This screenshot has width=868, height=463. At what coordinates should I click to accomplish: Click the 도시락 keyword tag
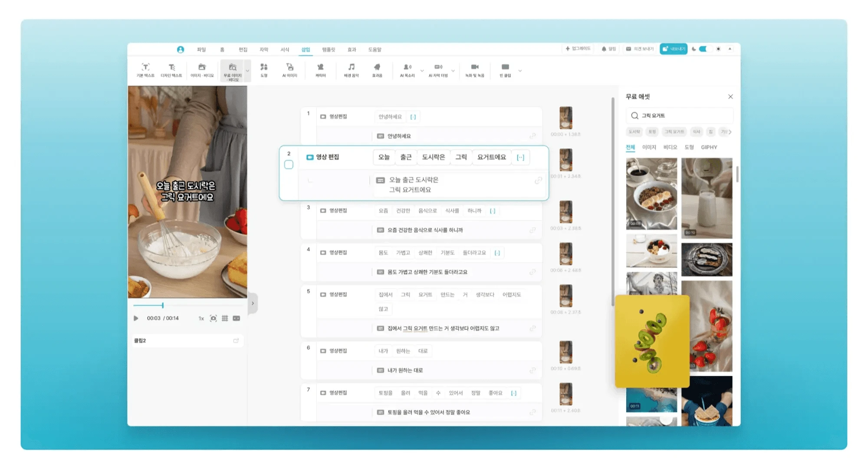coord(635,132)
